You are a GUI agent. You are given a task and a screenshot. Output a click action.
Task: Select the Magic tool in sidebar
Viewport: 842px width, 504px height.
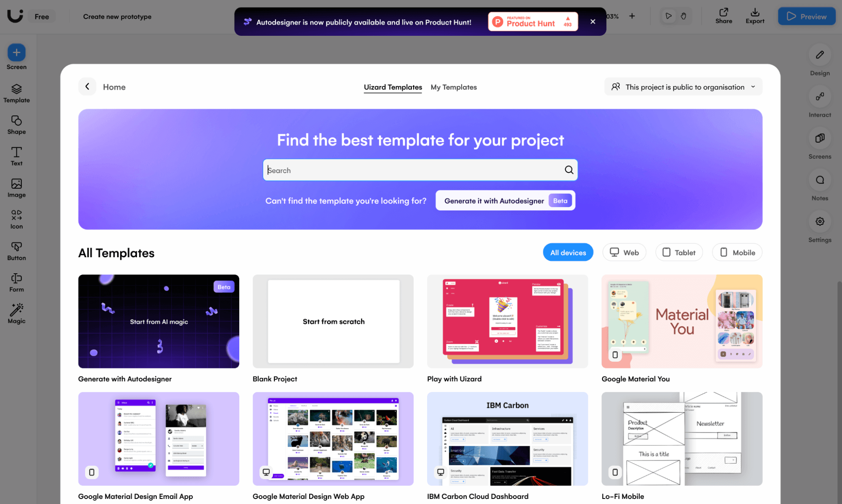(x=16, y=313)
